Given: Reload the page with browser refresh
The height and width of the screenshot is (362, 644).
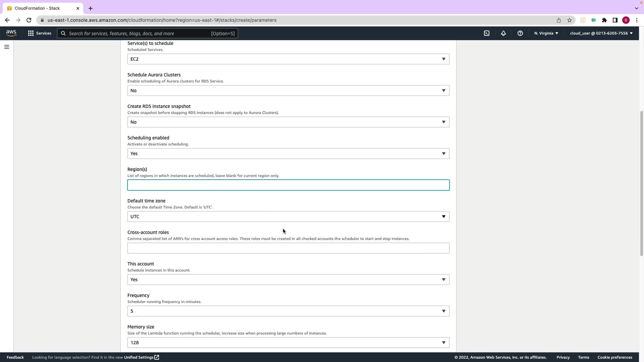Looking at the screenshot, I should coord(29,20).
